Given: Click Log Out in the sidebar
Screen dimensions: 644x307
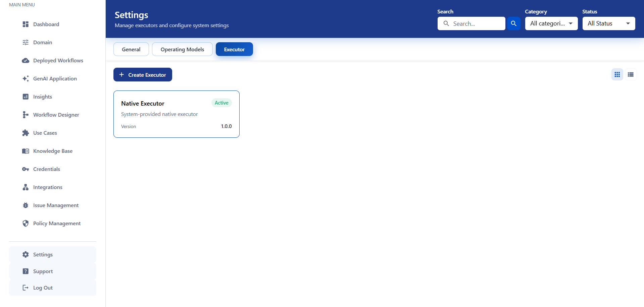Looking at the screenshot, I should (x=43, y=288).
